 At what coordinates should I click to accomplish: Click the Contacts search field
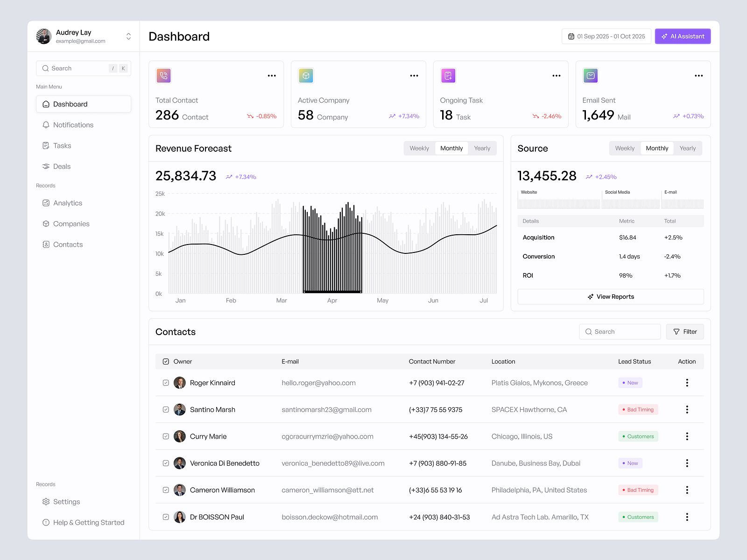click(620, 331)
